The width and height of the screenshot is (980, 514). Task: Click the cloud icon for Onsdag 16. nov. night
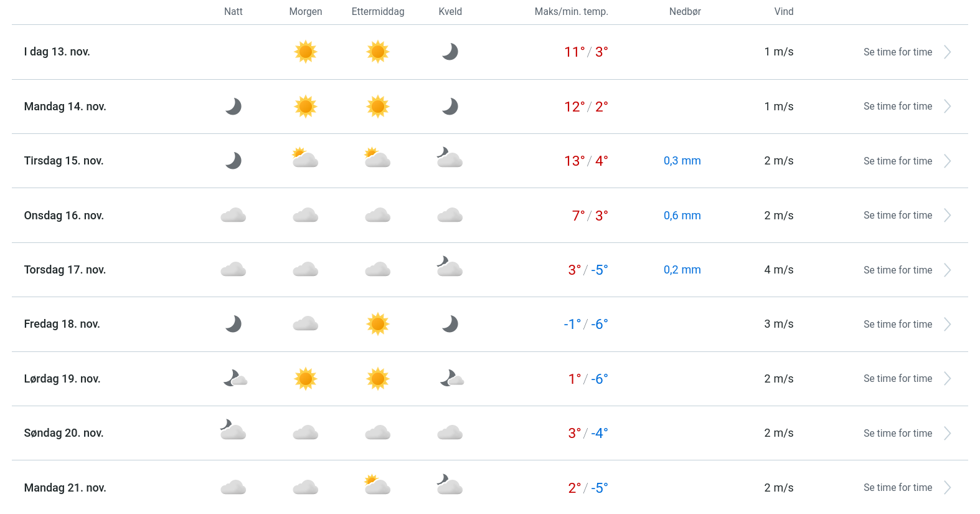click(233, 216)
